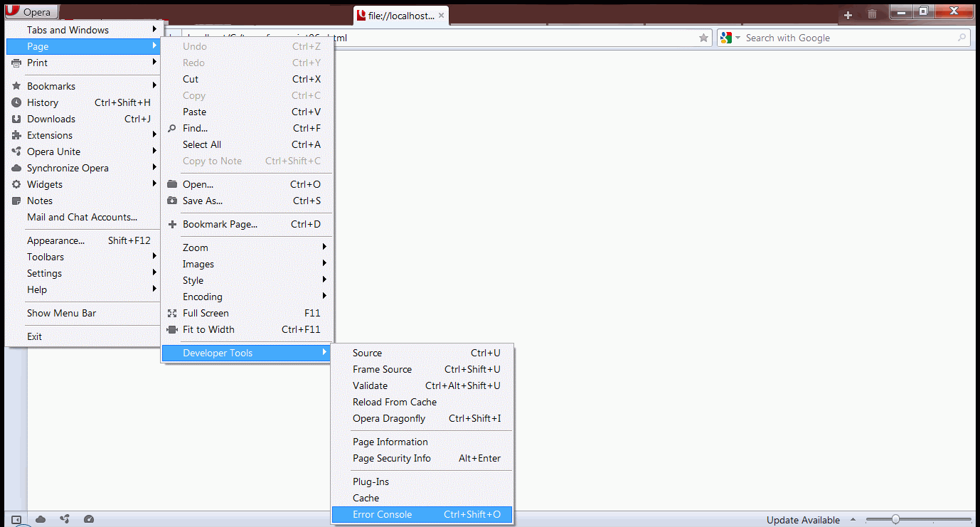This screenshot has height=527, width=980.
Task: Expand the Toolbars submenu arrow
Action: (154, 257)
